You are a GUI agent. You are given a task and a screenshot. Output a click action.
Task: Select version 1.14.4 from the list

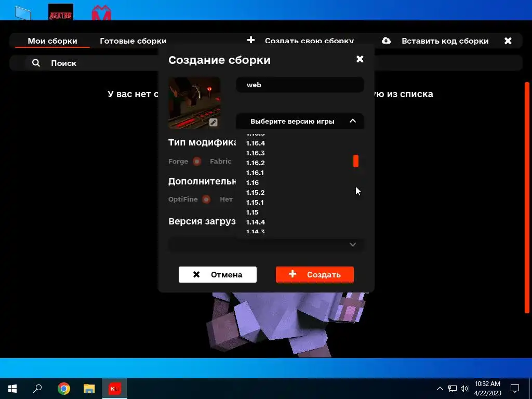[256, 222]
